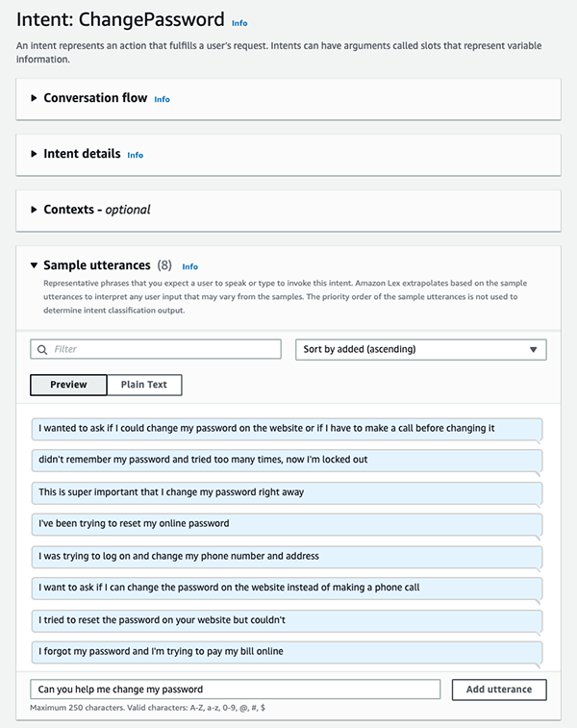Open the Sort by added dropdown
577x728 pixels.
pyautogui.click(x=420, y=350)
